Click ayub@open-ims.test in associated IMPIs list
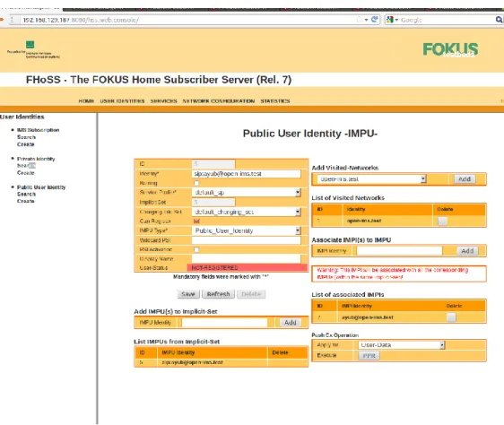The width and height of the screenshot is (504, 425). [x=368, y=317]
